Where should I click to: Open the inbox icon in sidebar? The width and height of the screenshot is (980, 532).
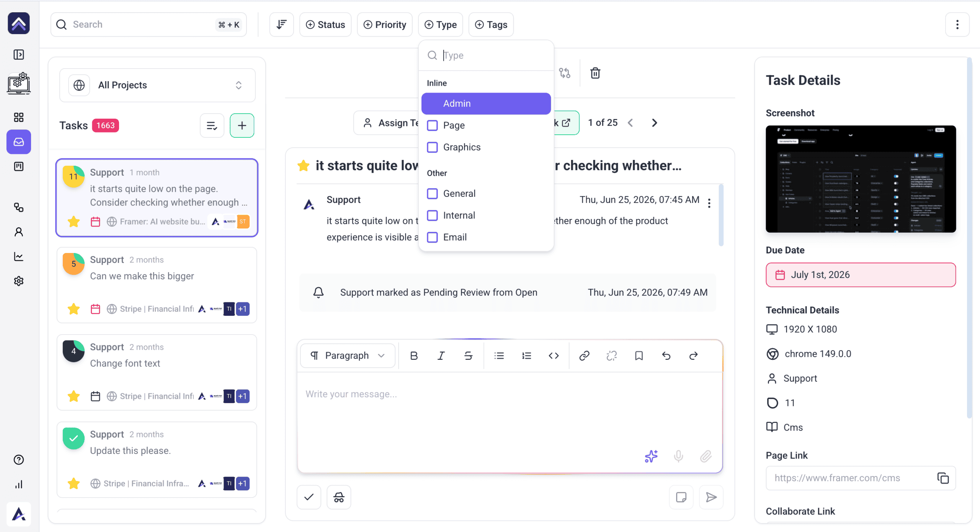tap(18, 142)
